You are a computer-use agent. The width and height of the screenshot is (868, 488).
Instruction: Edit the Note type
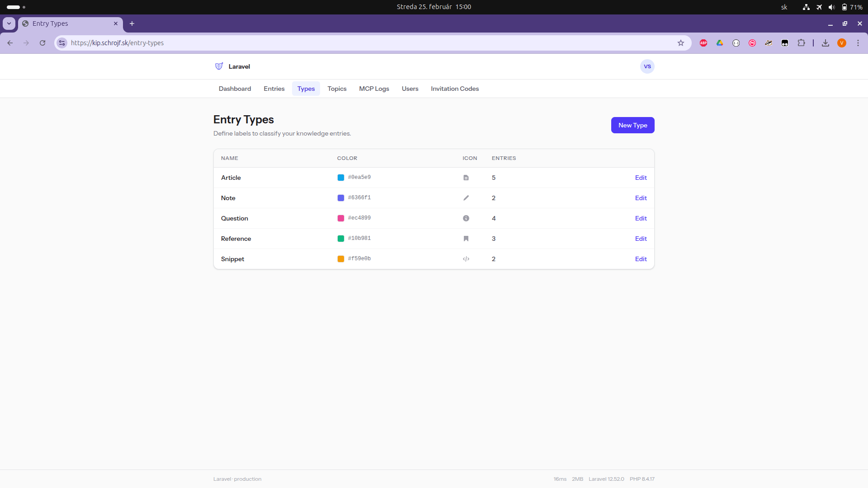coord(641,198)
